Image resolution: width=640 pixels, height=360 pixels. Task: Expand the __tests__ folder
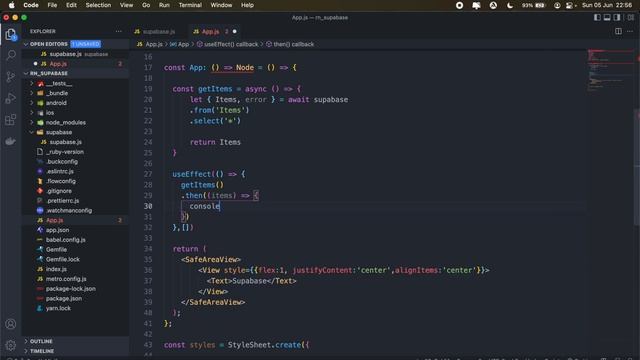point(59,83)
